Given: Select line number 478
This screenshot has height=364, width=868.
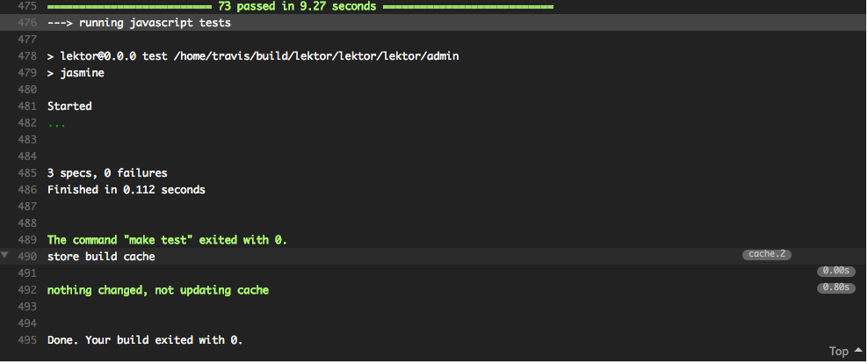Looking at the screenshot, I should click(x=26, y=56).
